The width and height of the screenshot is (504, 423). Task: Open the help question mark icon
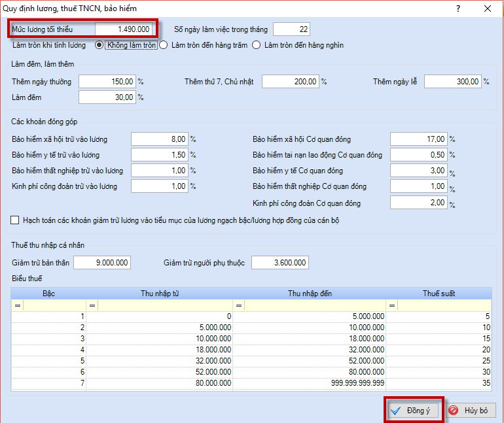458,8
